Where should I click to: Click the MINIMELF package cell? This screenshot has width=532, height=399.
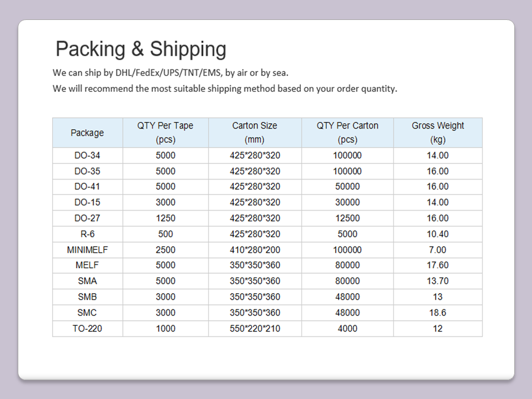[x=88, y=250]
